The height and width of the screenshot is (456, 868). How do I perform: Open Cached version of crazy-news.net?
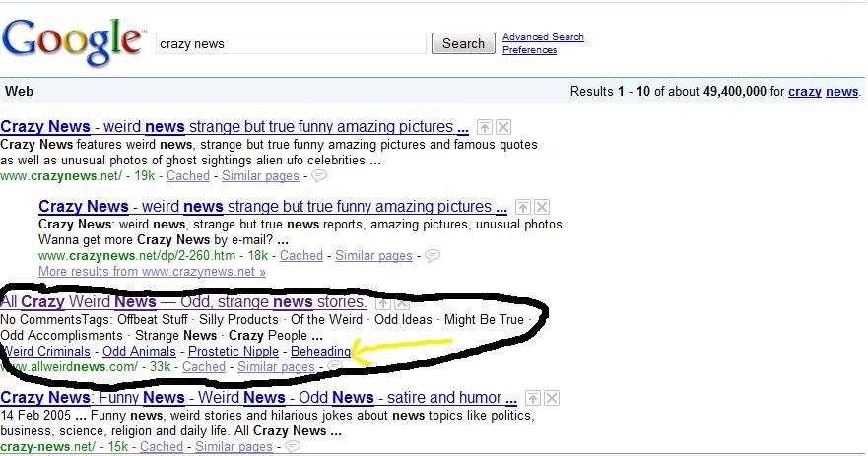[x=162, y=446]
